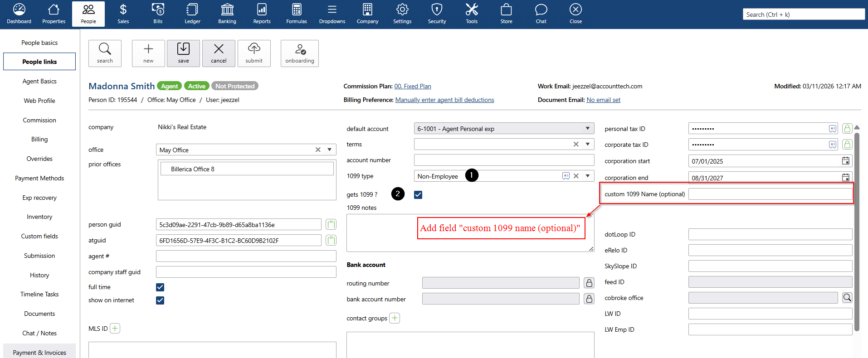The height and width of the screenshot is (358, 868).
Task: Toggle the show on internet checkbox
Action: point(160,300)
